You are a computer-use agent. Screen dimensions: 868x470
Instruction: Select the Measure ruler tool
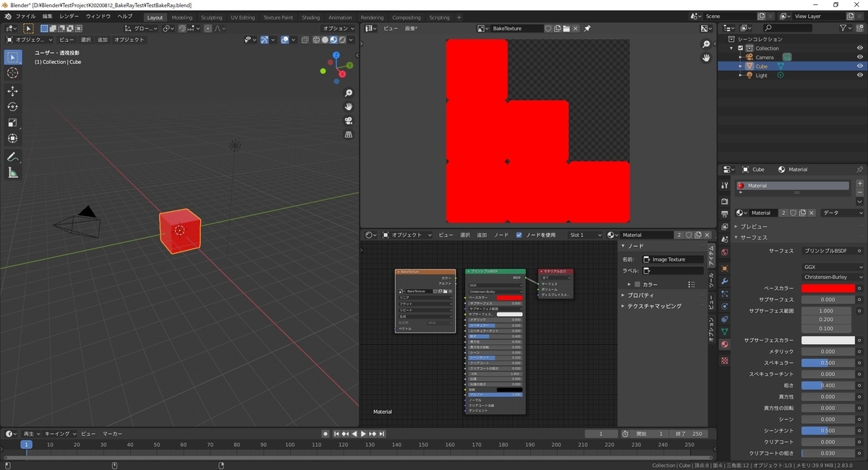tap(13, 173)
